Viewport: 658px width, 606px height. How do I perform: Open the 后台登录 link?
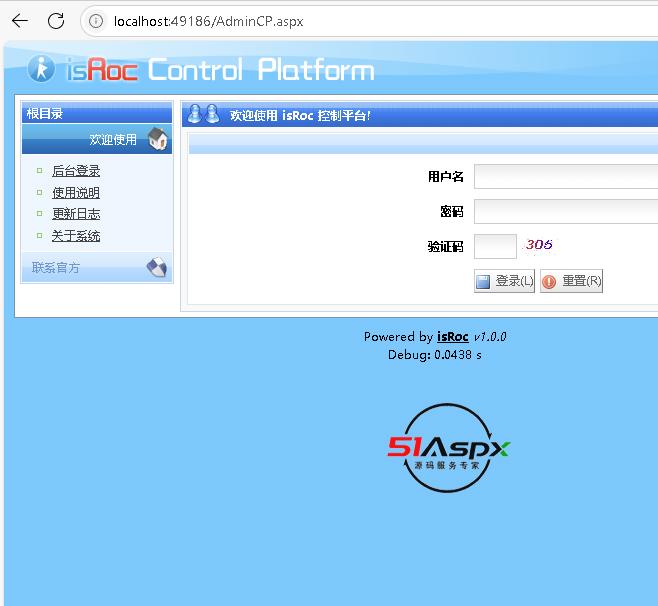pyautogui.click(x=76, y=171)
